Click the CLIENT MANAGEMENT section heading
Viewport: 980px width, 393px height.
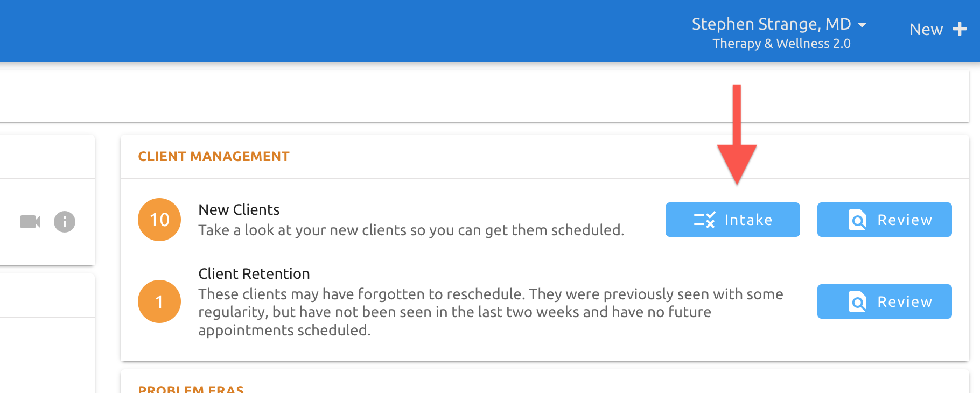click(x=214, y=156)
